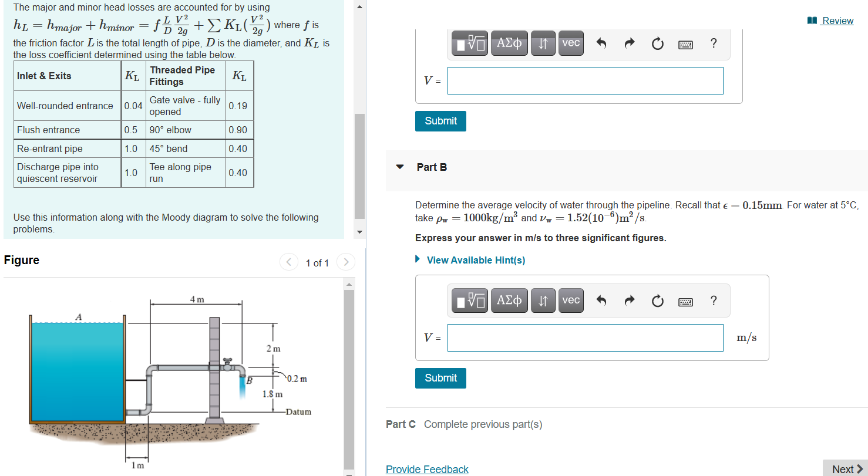Click 0.19 loss coefficient value
Screen dimensions: 868x476
[x=238, y=106]
